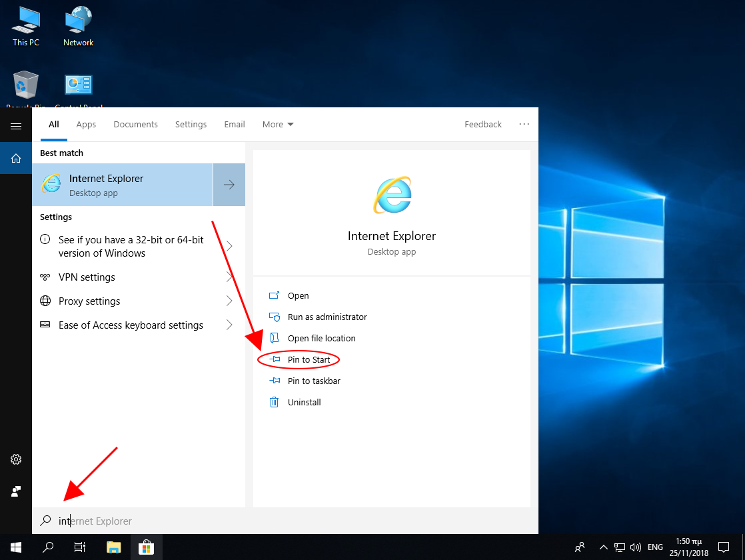Click the volume icon in the system tray

[635, 547]
